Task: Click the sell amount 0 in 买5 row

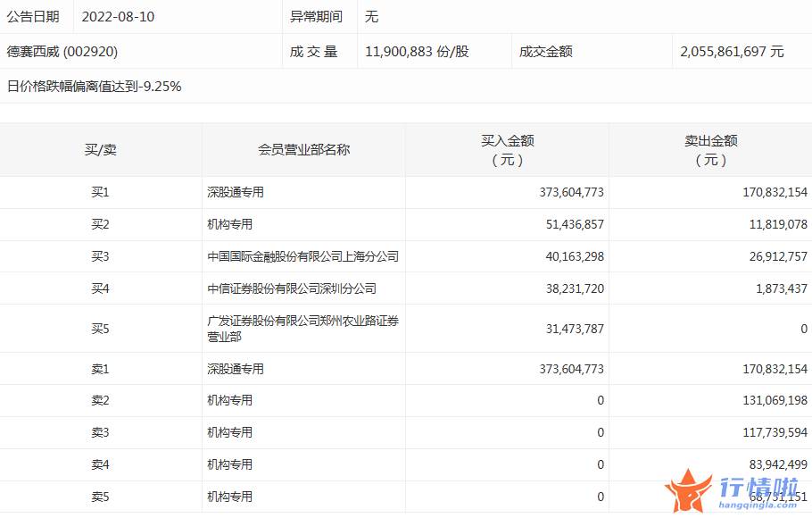Action: pyautogui.click(x=804, y=329)
